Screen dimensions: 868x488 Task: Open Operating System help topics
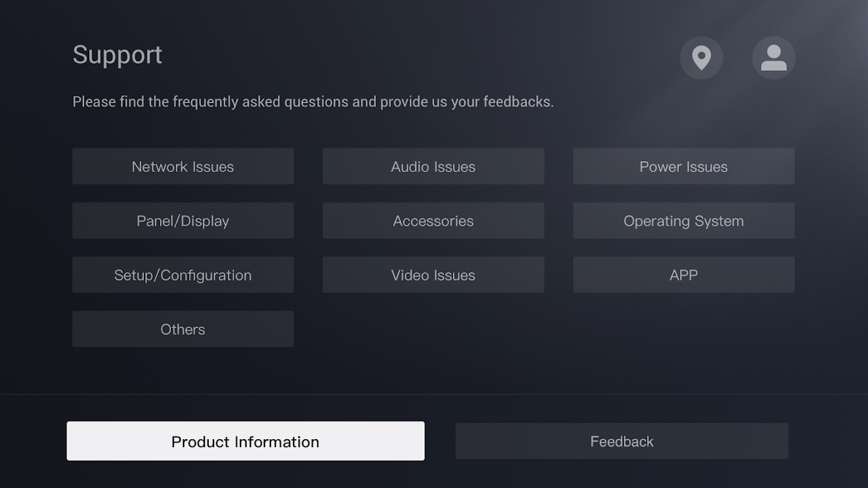pyautogui.click(x=684, y=221)
